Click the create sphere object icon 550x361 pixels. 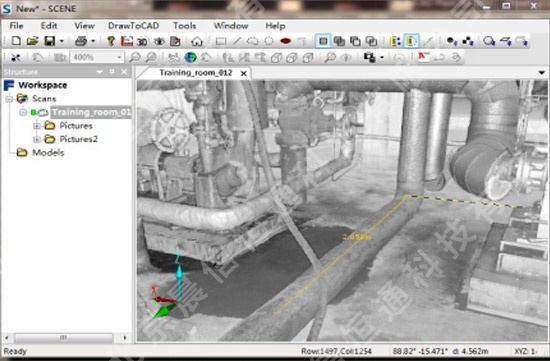click(489, 41)
